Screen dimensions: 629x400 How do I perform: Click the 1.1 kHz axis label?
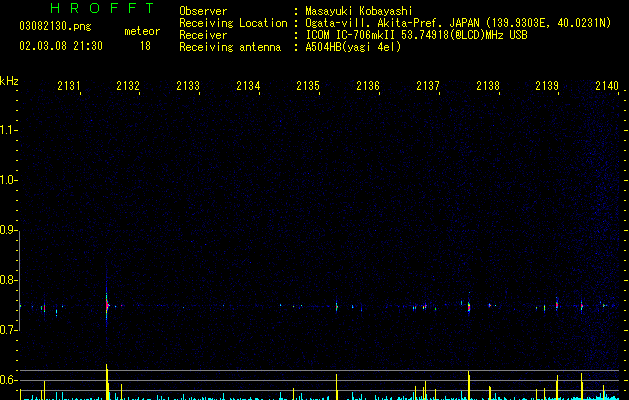(x=8, y=130)
